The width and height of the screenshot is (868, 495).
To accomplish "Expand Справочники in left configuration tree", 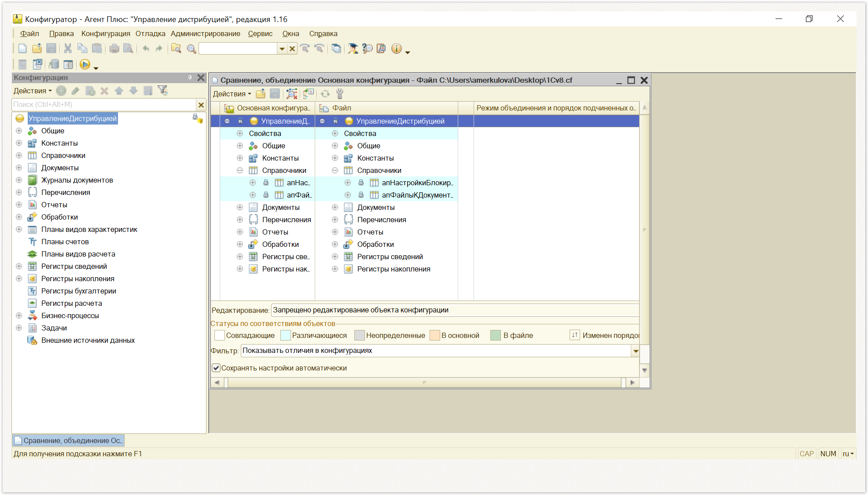I will pyautogui.click(x=19, y=155).
